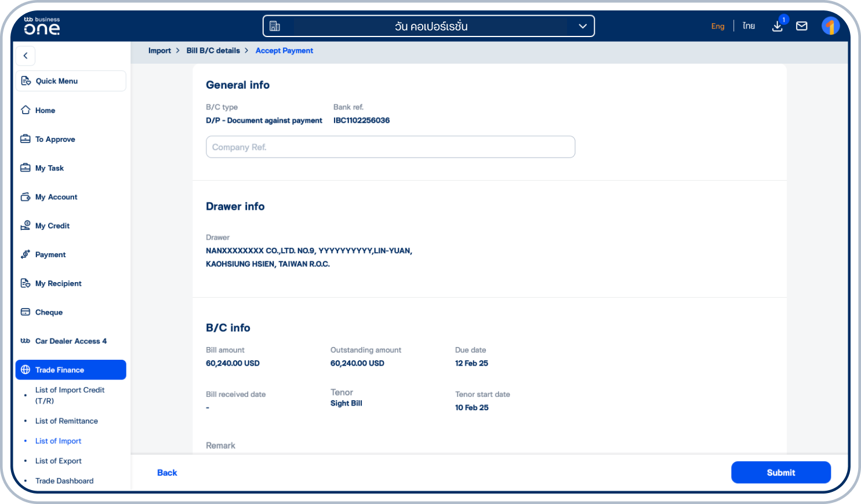Select the Payment icon
The width and height of the screenshot is (861, 504).
[26, 254]
